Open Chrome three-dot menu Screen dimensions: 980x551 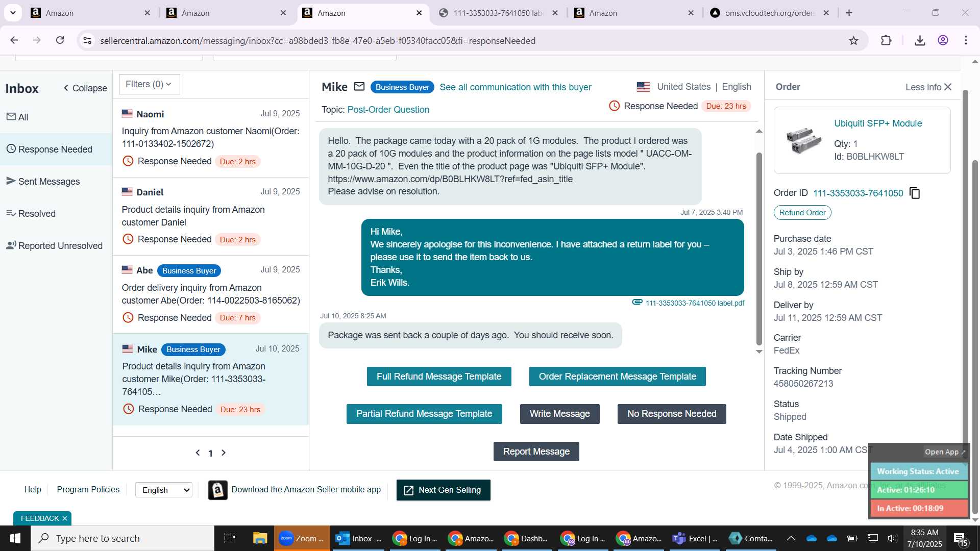pos(966,40)
